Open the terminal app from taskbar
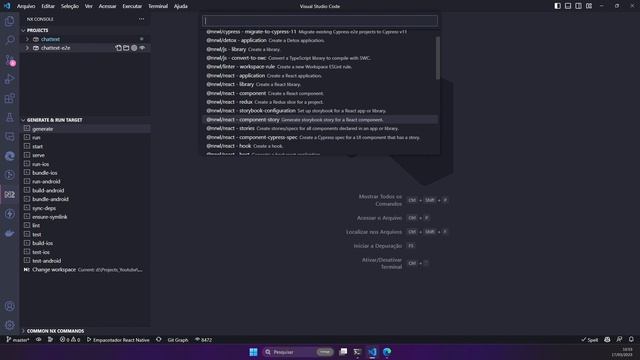640x360 pixels. 357,352
